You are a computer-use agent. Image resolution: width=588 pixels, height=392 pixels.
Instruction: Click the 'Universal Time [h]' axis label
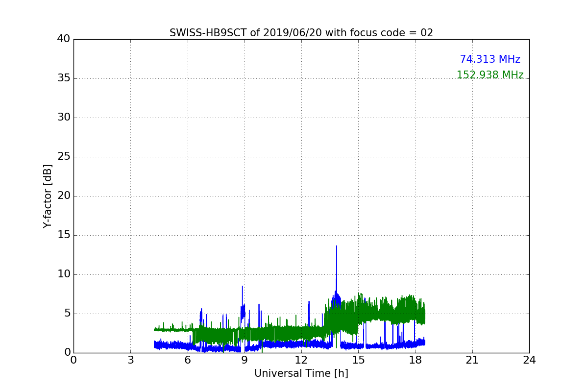[x=301, y=373]
